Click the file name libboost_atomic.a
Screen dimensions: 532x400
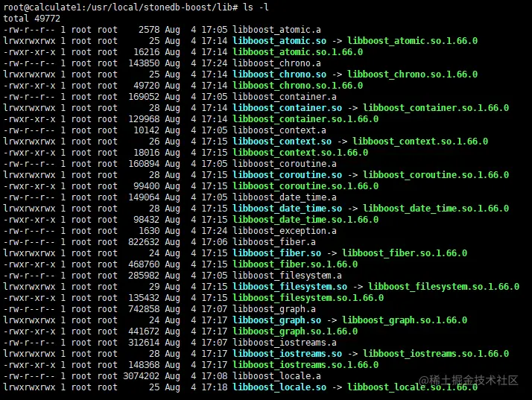point(276,30)
